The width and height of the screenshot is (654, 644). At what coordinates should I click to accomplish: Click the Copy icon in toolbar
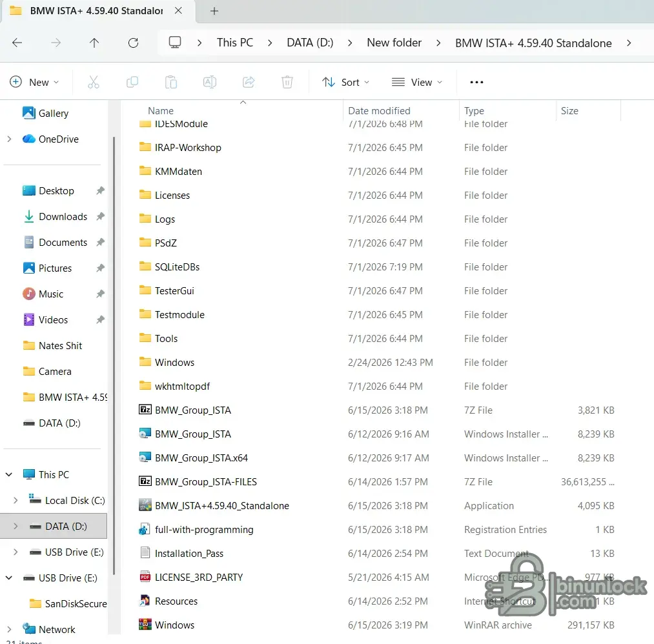(132, 82)
